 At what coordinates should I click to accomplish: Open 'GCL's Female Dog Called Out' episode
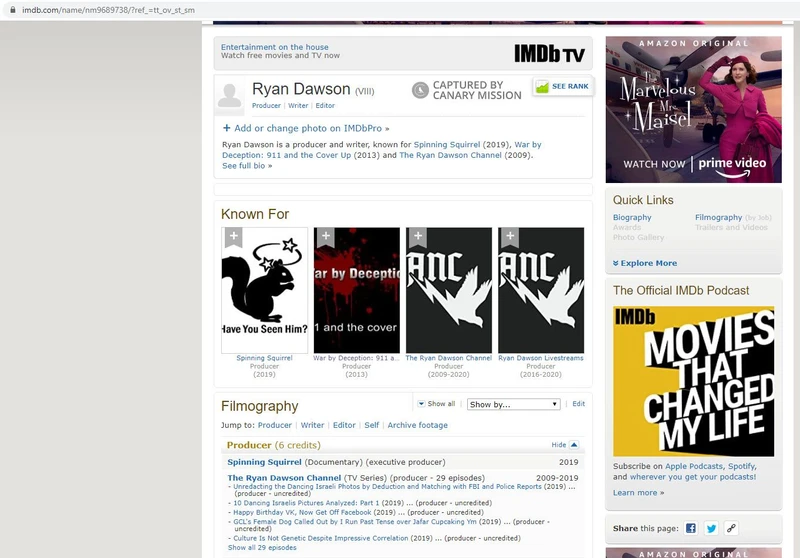(x=355, y=522)
